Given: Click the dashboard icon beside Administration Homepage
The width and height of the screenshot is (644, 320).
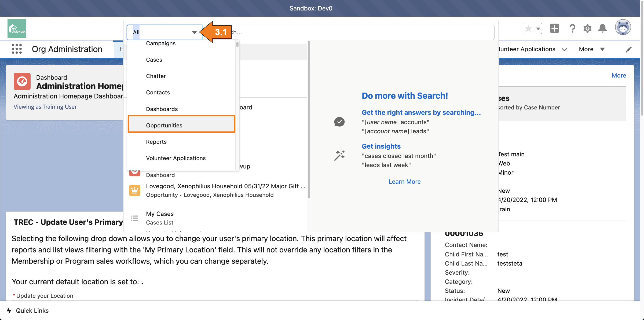Looking at the screenshot, I should pyautogui.click(x=22, y=81).
